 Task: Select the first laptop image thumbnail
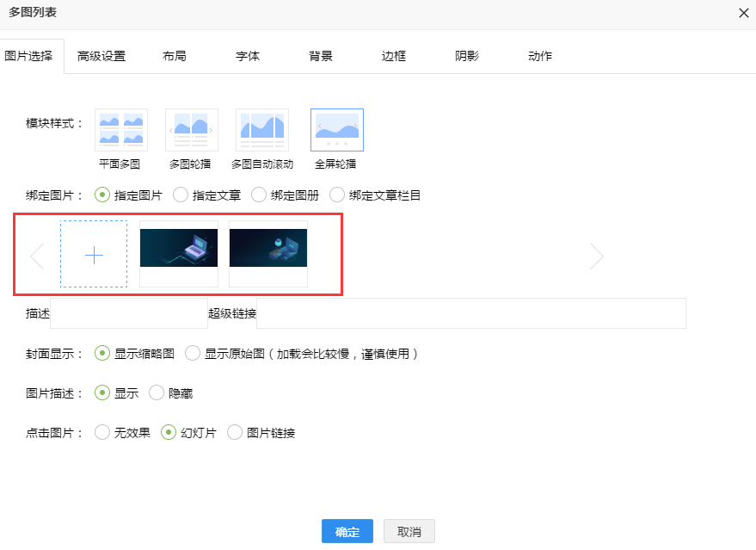coord(179,254)
